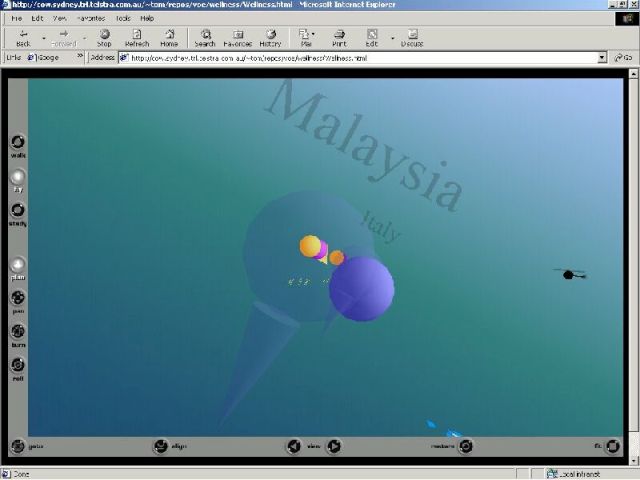Click the small orange sphere in scene
This screenshot has width=640, height=480.
[337, 258]
